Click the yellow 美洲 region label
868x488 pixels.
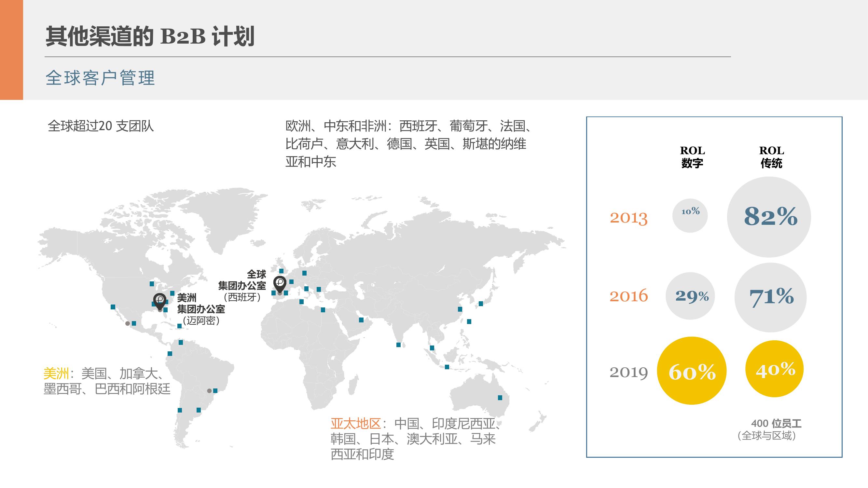click(x=56, y=373)
